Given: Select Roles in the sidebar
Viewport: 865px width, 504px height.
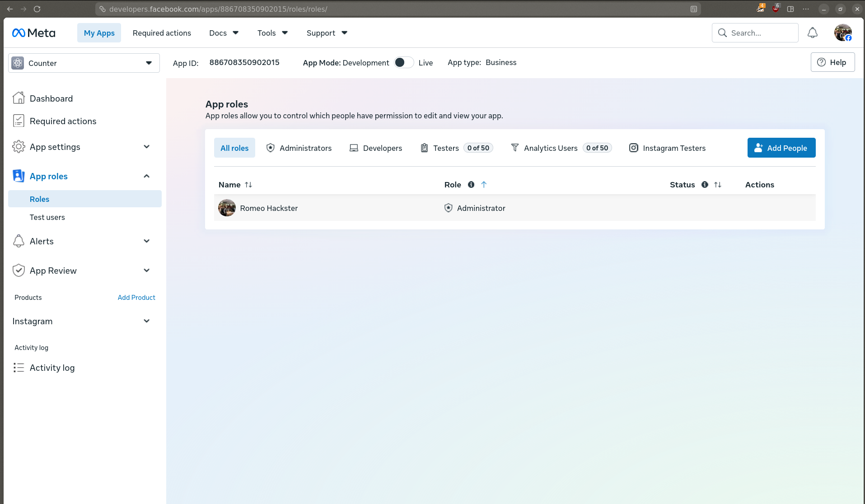Looking at the screenshot, I should (85, 199).
